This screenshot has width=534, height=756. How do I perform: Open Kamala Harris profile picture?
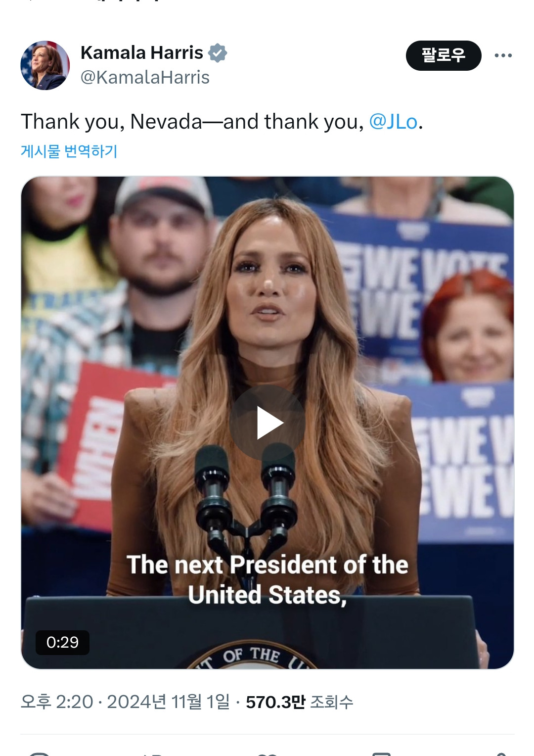tap(45, 65)
